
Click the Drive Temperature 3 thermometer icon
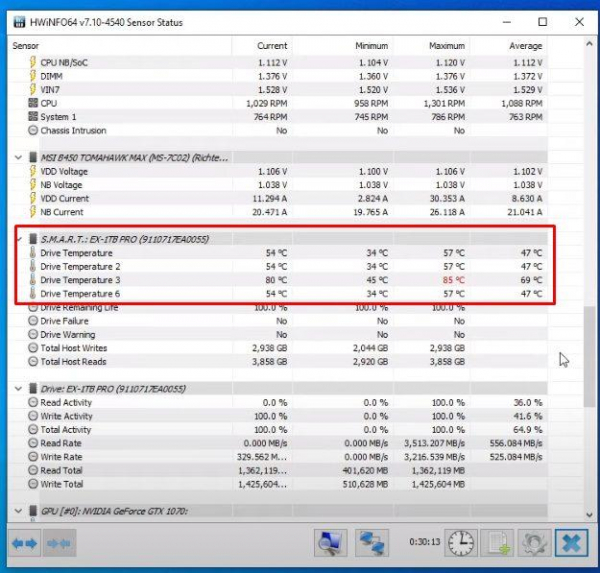click(x=33, y=280)
